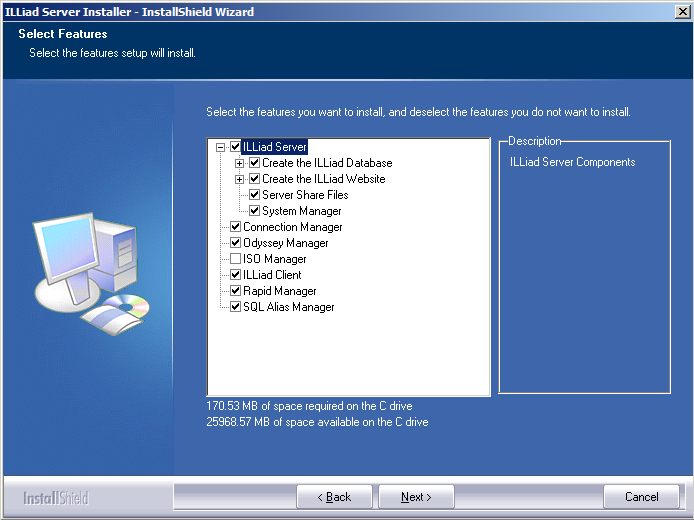Toggle the Create the ILLiad Database checkbox
This screenshot has height=520, width=694.
[255, 163]
